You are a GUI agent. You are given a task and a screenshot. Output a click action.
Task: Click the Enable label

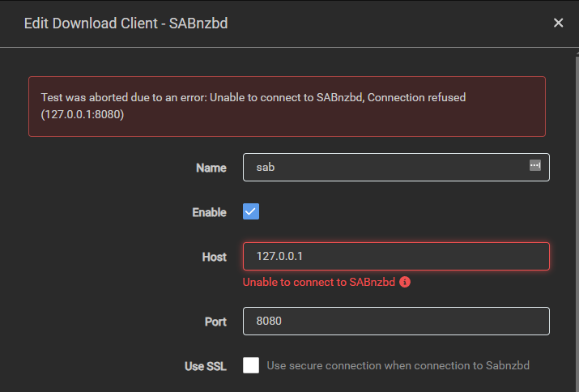click(x=210, y=212)
